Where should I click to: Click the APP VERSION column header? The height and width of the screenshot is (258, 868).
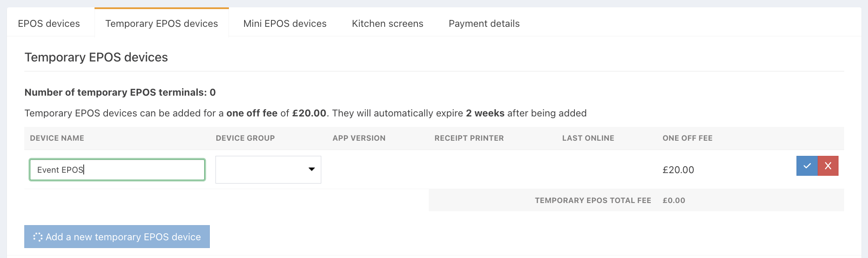click(359, 138)
